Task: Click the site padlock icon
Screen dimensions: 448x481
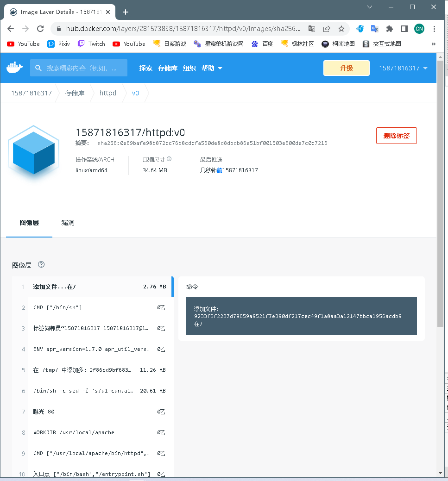Action: point(59,29)
